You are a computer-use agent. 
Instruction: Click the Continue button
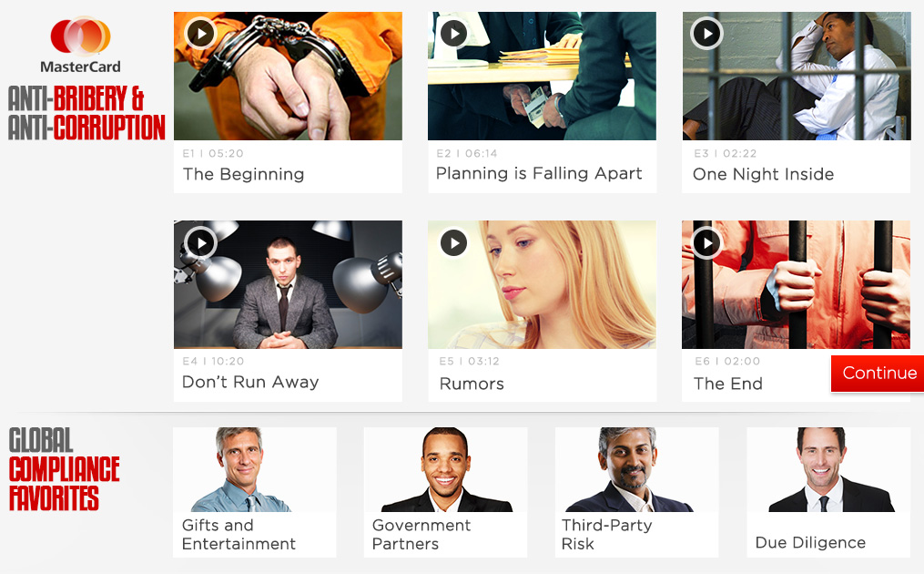878,373
